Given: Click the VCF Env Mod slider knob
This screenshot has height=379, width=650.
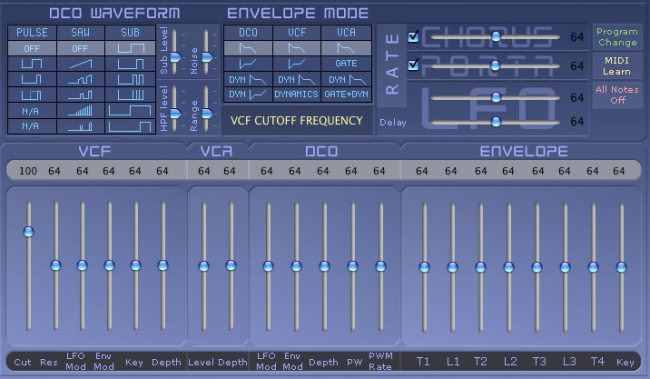Looking at the screenshot, I should pos(109,265).
